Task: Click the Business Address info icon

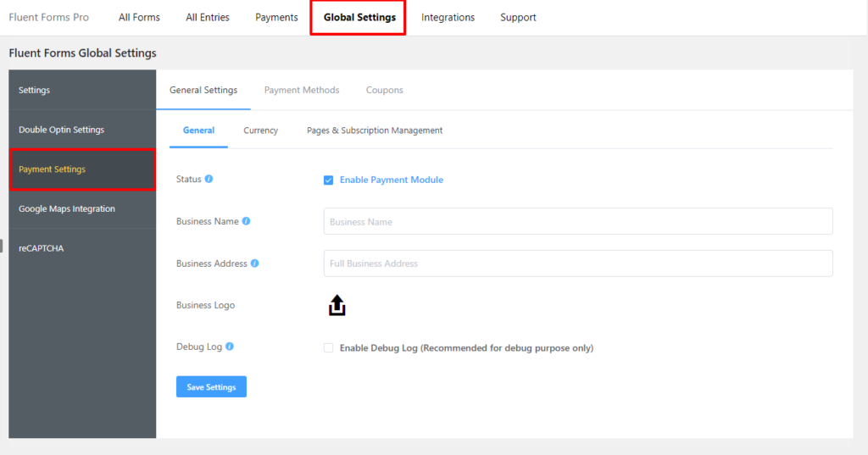Action: pos(254,264)
